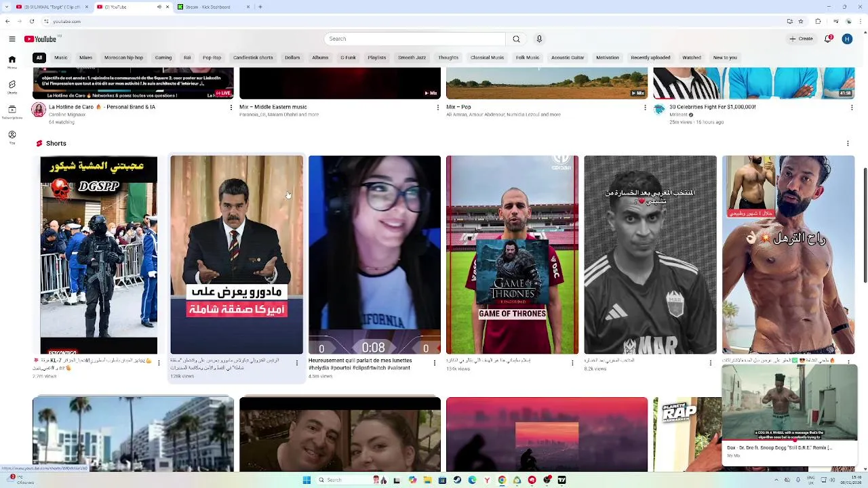Open La Hotline de Caro video title
Image resolution: width=868 pixels, height=488 pixels.
(x=102, y=107)
